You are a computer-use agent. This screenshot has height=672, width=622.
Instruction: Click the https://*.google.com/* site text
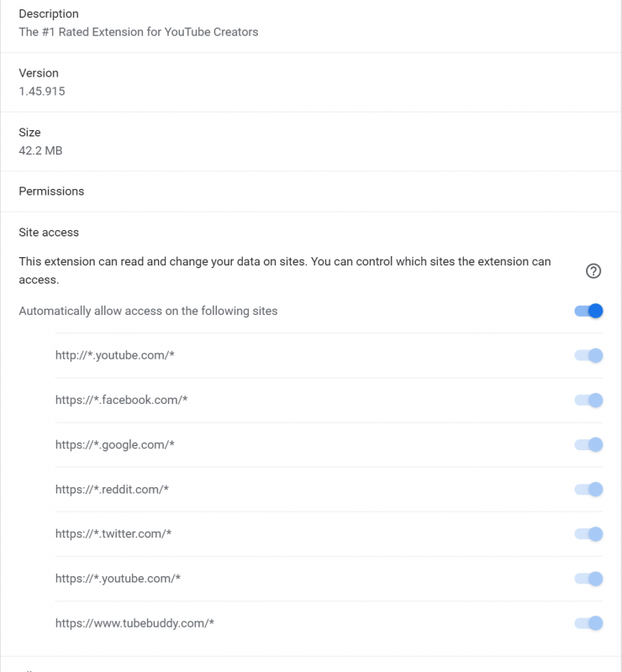tap(115, 444)
